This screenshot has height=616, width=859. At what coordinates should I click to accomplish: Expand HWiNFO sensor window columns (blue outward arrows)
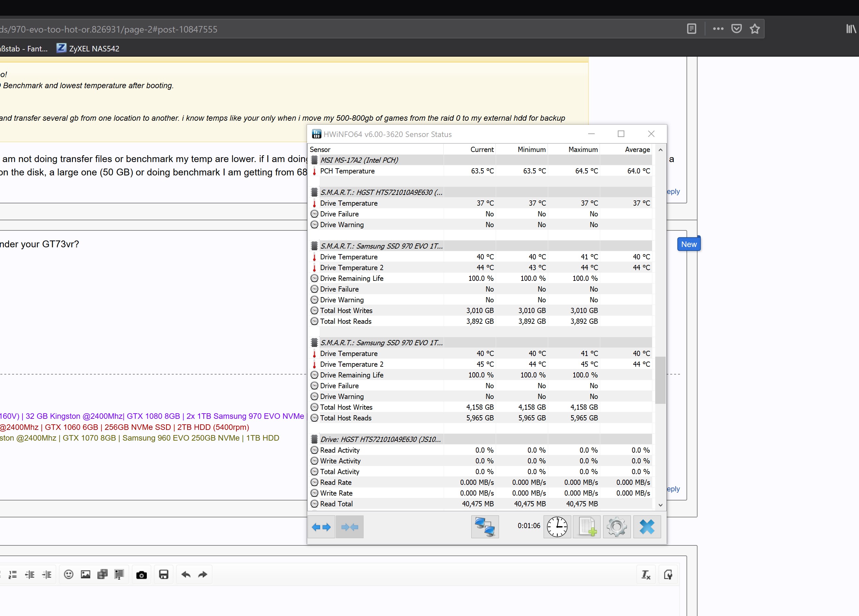pos(321,527)
